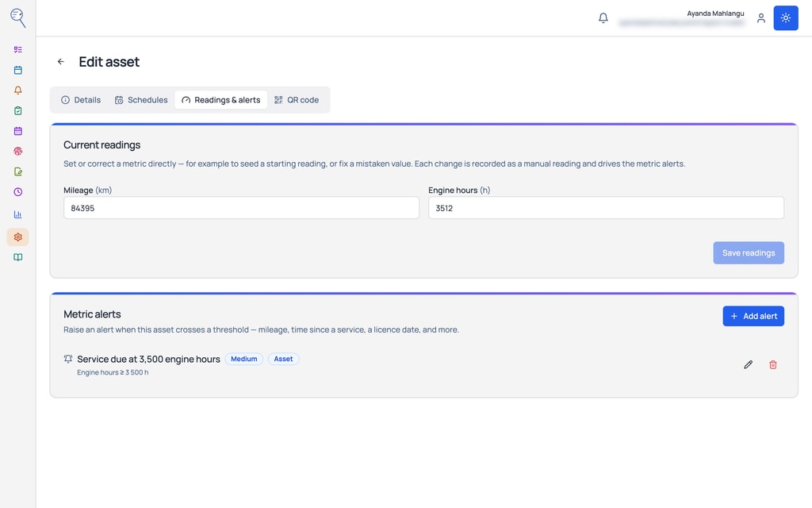Switch to the Details tab
Viewport: 812px width, 508px height.
click(x=81, y=100)
